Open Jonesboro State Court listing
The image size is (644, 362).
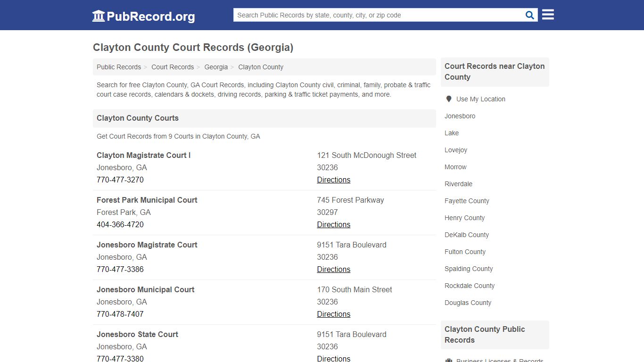138,334
